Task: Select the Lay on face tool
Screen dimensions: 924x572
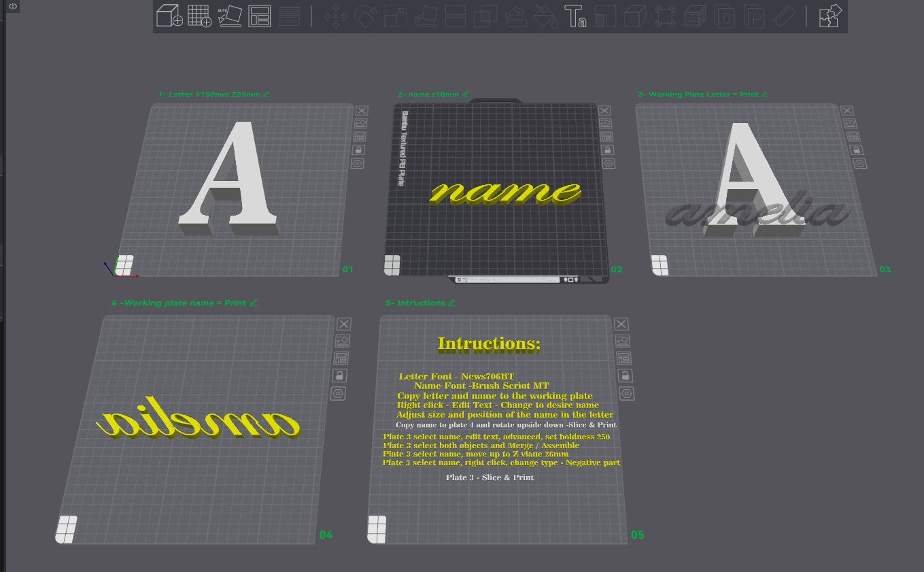Action: (x=426, y=16)
